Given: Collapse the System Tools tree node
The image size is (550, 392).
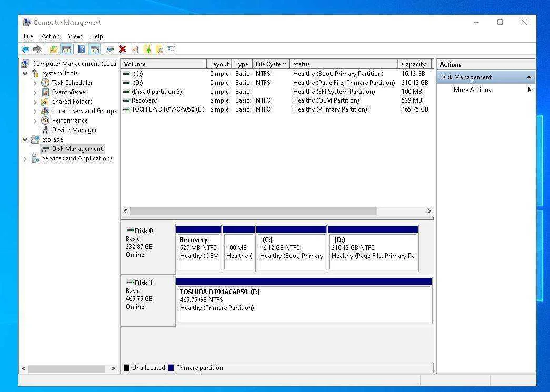Looking at the screenshot, I should pos(25,73).
